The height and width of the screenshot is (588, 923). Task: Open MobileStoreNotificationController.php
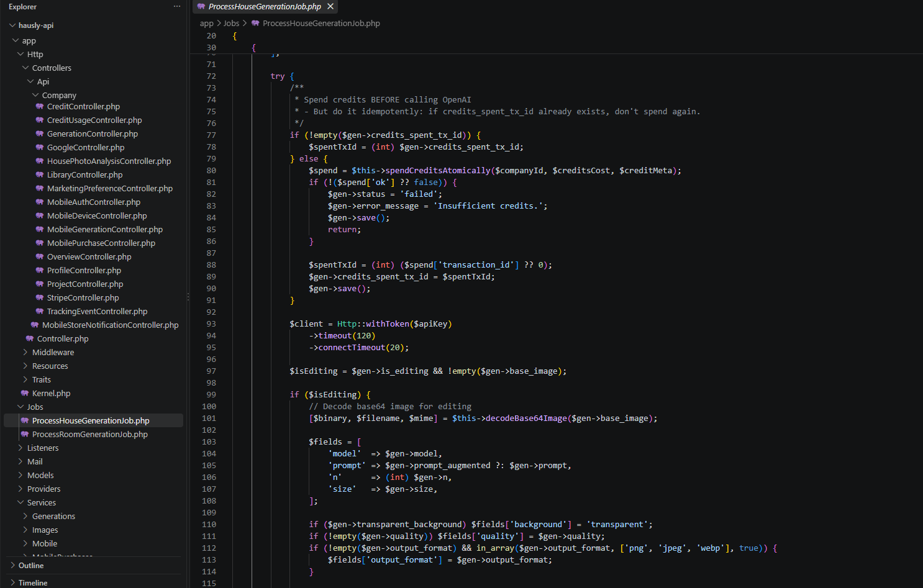point(110,325)
